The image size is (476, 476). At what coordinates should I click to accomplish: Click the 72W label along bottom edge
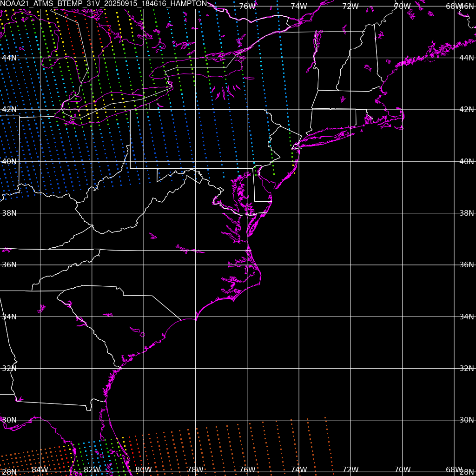pyautogui.click(x=350, y=469)
